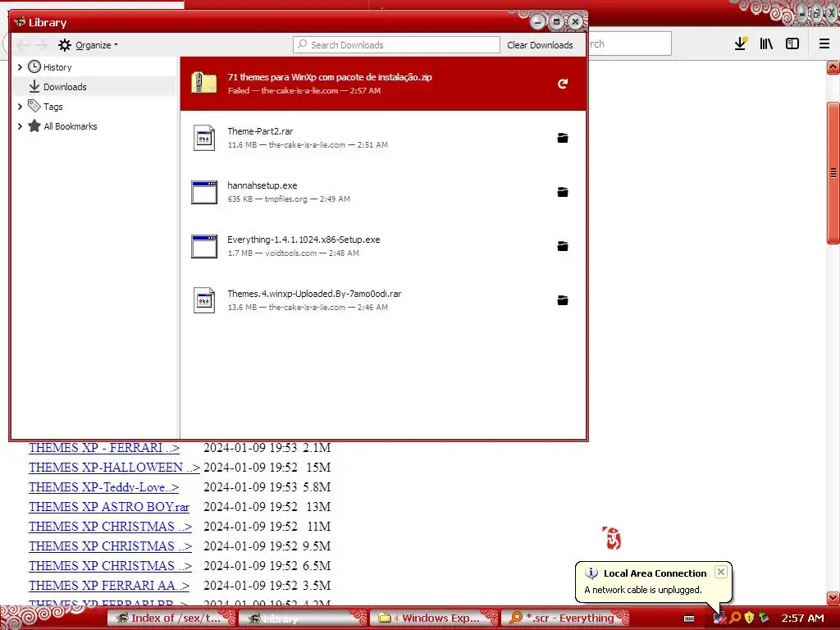The height and width of the screenshot is (630, 840).
Task: Switch to *.scr - Everything taskbar button
Action: tap(565, 619)
